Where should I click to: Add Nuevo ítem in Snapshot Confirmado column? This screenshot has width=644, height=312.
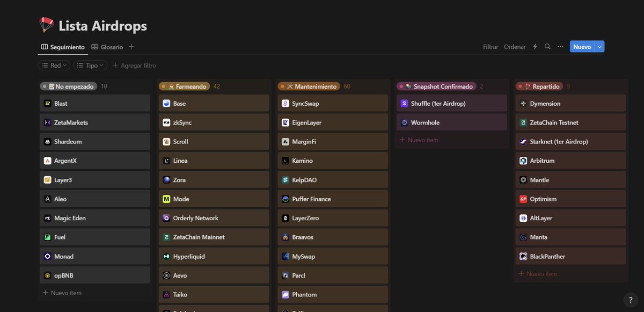coord(419,140)
